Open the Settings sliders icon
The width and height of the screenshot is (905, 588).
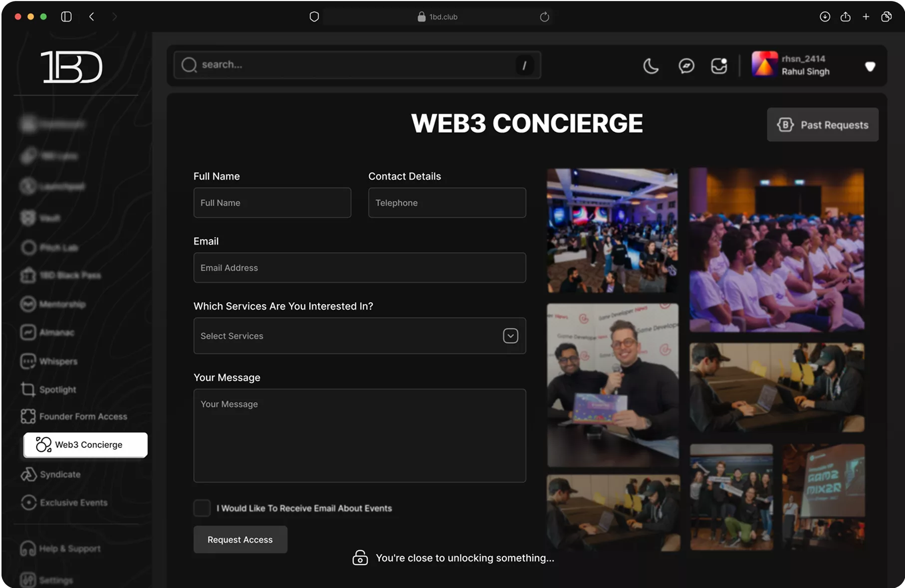(28, 580)
